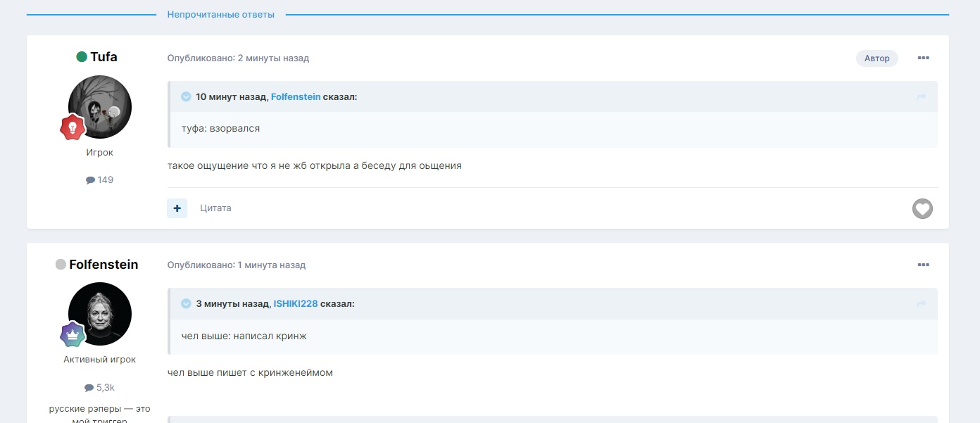Viewport: 980px width, 423px height.
Task: Click the '2 минуты назад' post timestamp
Action: point(273,58)
